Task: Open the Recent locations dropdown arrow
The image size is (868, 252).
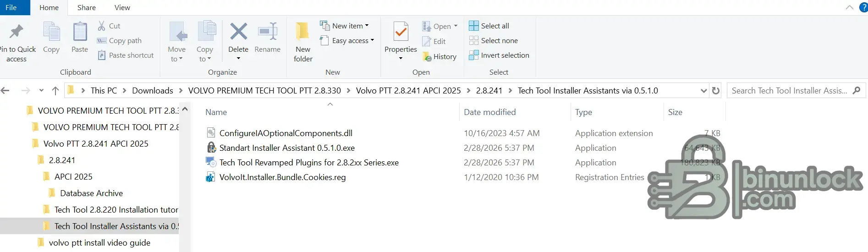Action: [x=41, y=91]
